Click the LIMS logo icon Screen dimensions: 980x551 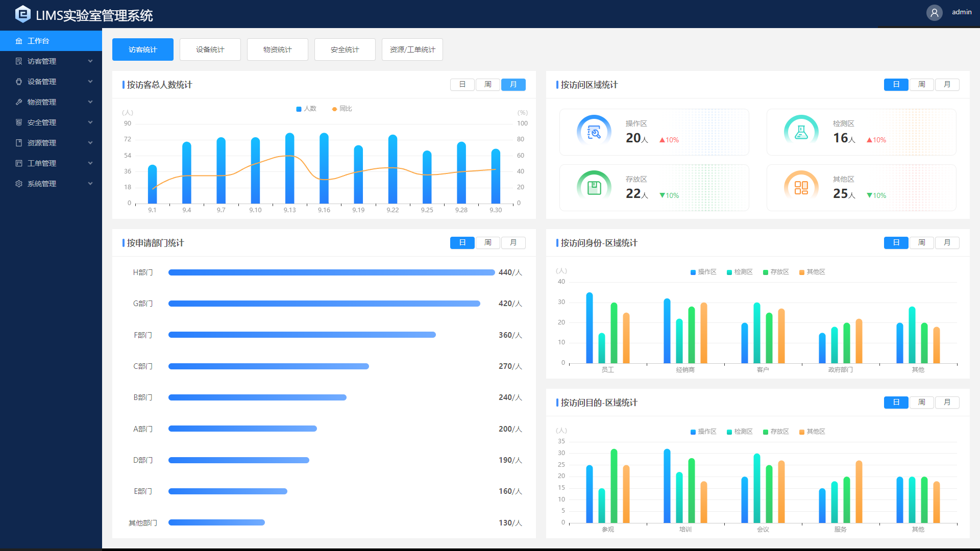click(x=23, y=14)
